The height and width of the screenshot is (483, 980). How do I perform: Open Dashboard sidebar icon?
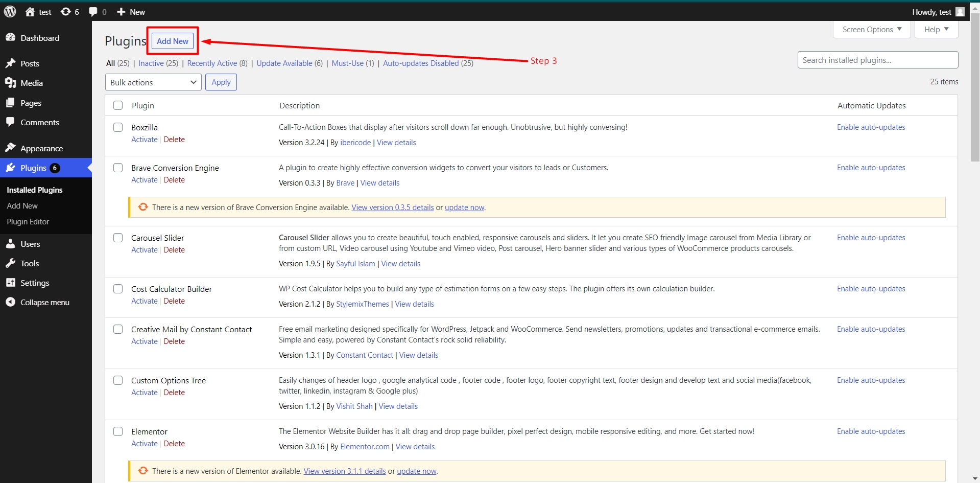[x=10, y=38]
